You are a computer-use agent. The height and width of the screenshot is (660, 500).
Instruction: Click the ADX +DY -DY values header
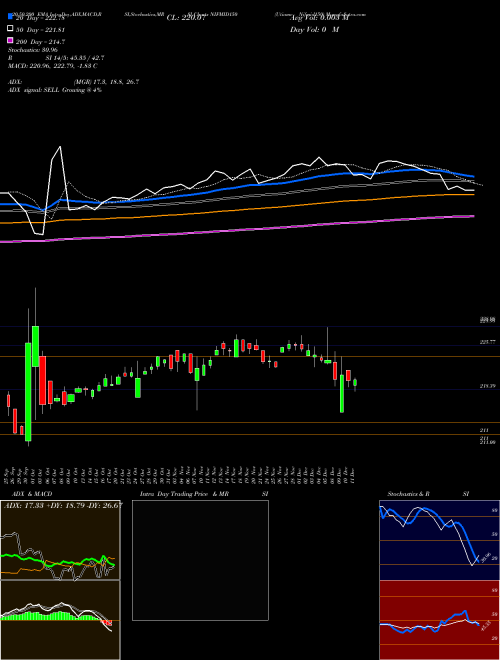coord(63,505)
